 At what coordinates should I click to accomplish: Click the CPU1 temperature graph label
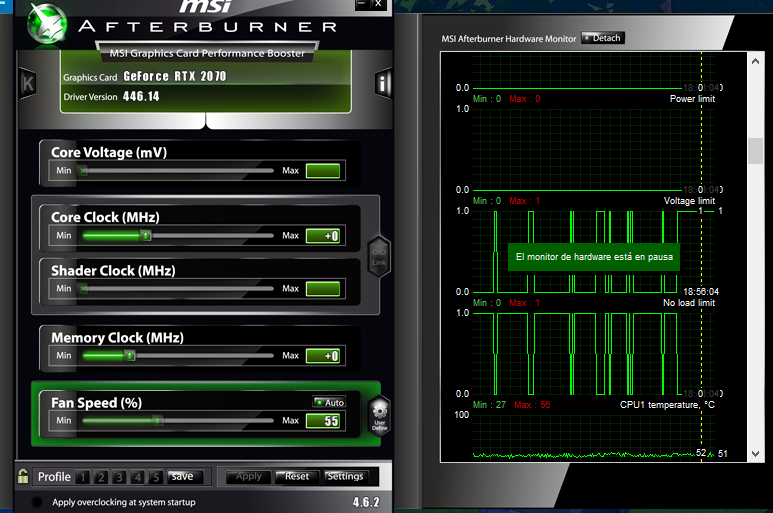click(667, 405)
